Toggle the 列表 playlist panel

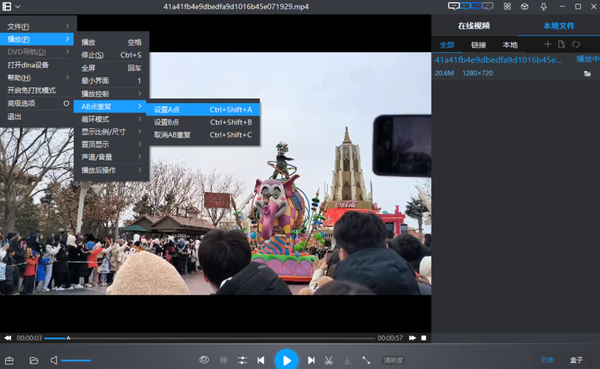pos(547,360)
